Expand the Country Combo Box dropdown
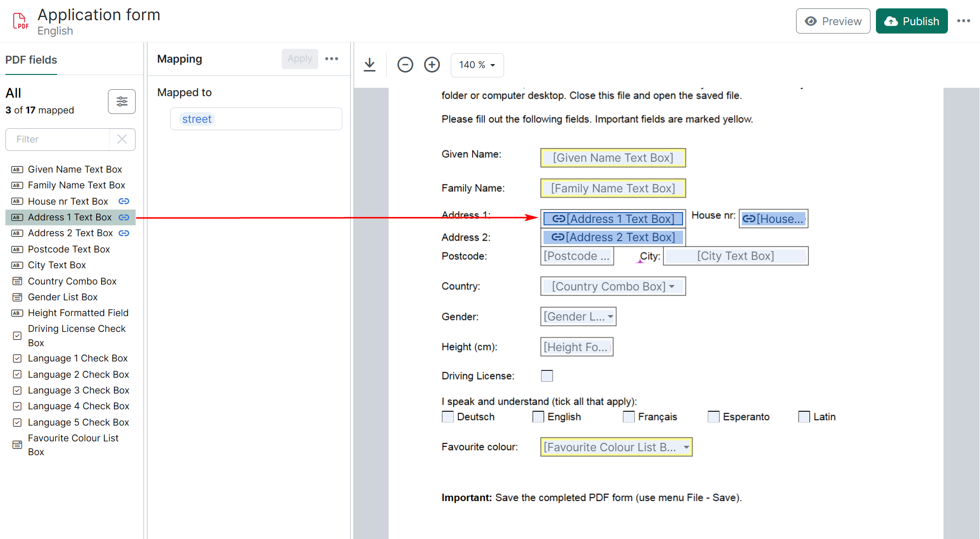This screenshot has width=980, height=539. tap(672, 287)
